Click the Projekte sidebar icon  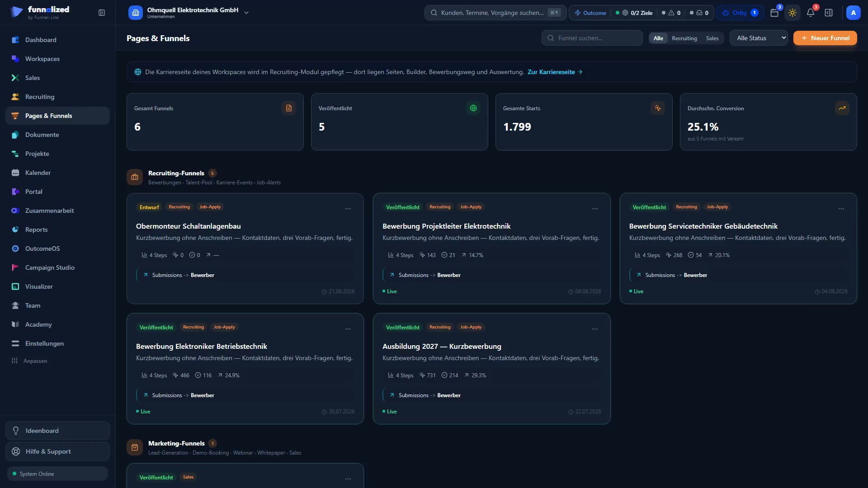click(x=15, y=154)
